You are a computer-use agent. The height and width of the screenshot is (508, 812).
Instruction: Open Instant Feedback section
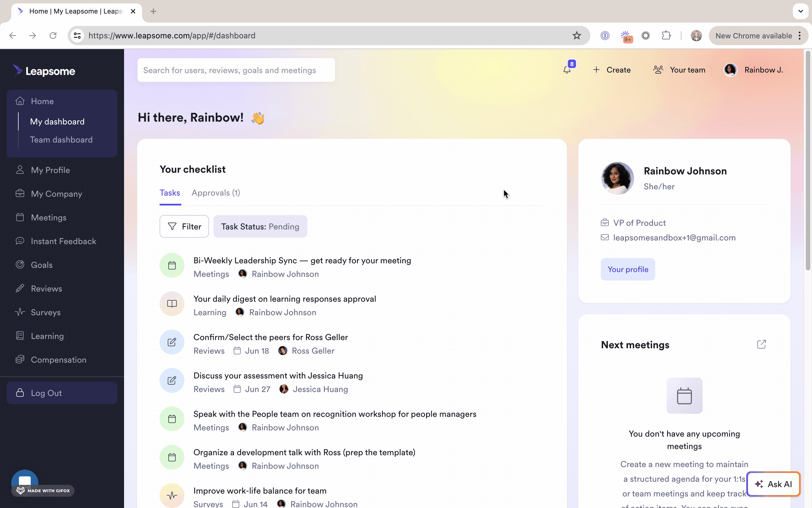pyautogui.click(x=63, y=241)
